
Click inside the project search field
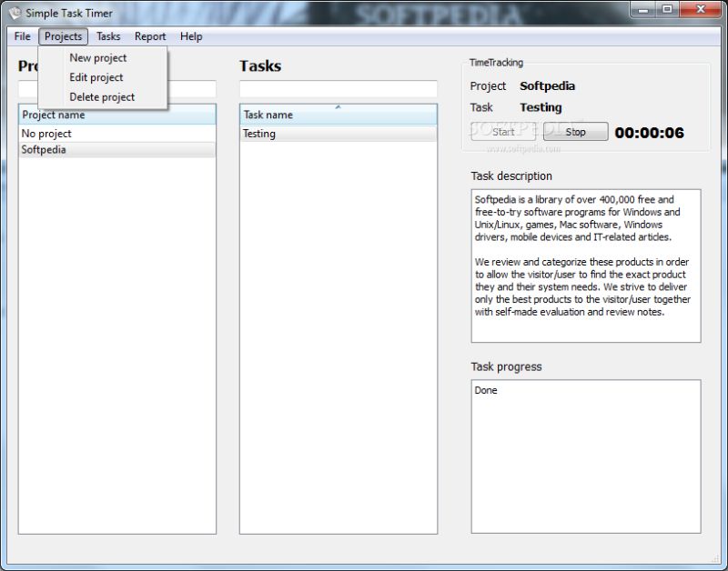pos(191,89)
